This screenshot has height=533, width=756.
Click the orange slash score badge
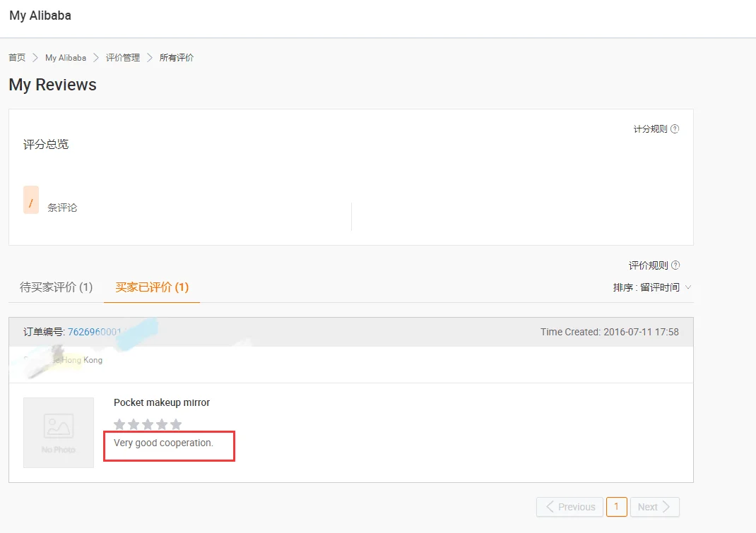(31, 200)
